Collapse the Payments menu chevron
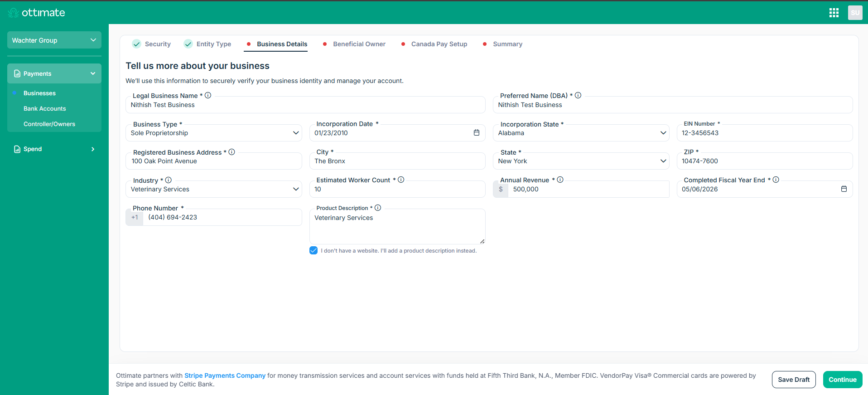Screen dimensions: 868x395 click(x=93, y=73)
